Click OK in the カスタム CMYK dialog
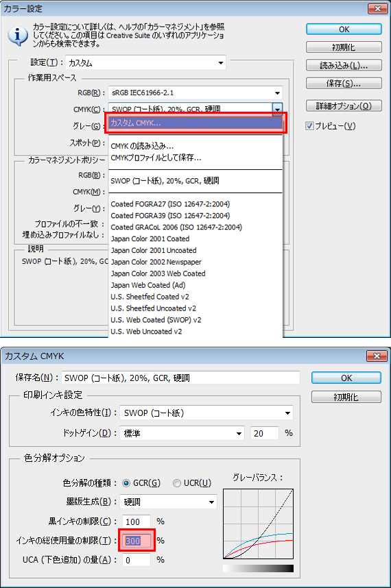This screenshot has width=391, height=588. 346,378
